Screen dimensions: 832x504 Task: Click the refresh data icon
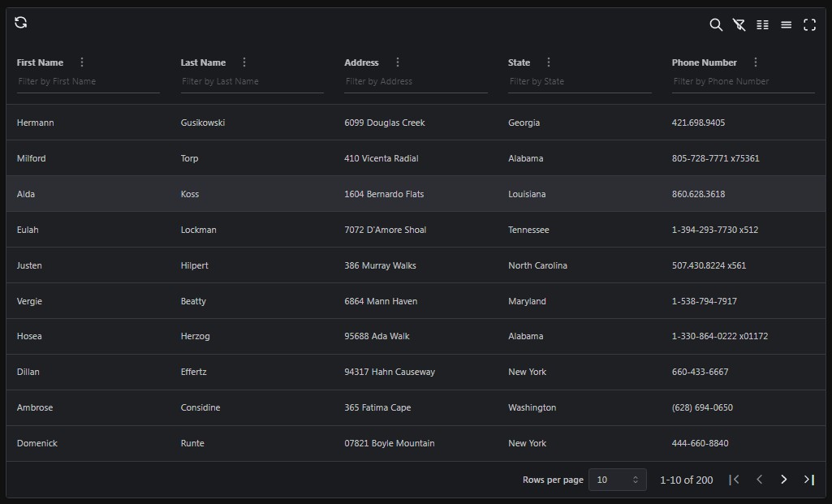coord(21,23)
